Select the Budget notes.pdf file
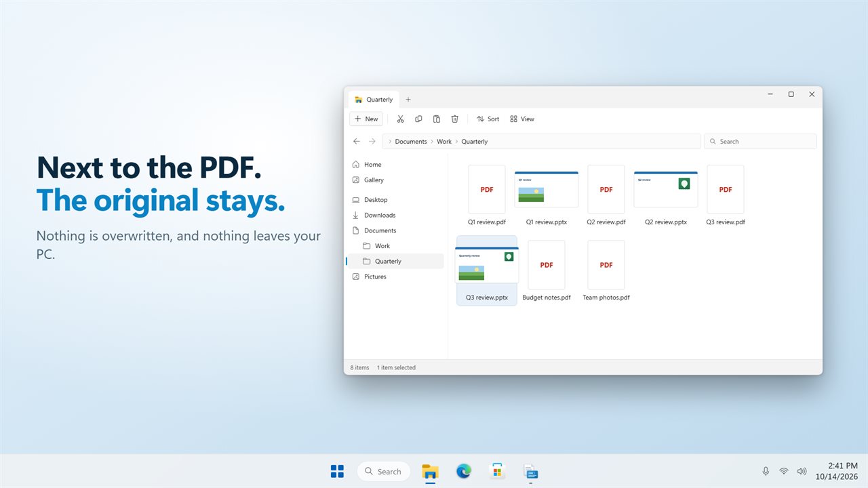Image resolution: width=868 pixels, height=488 pixels. click(547, 271)
